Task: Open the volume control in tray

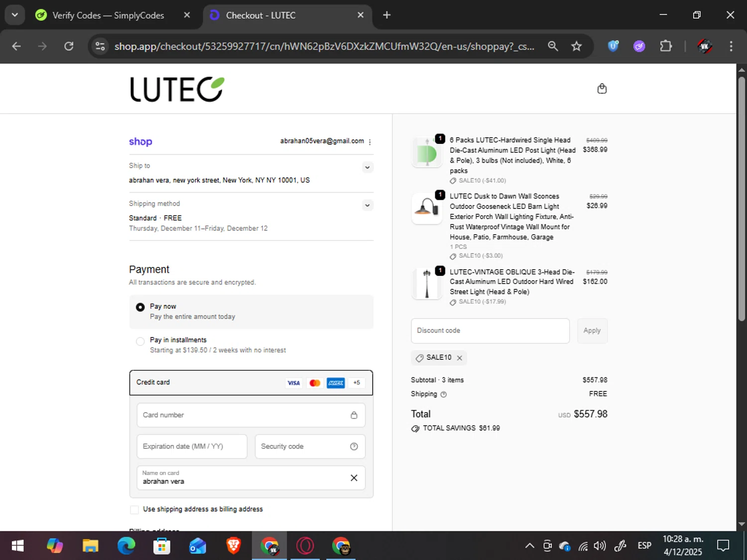Action: point(600,546)
